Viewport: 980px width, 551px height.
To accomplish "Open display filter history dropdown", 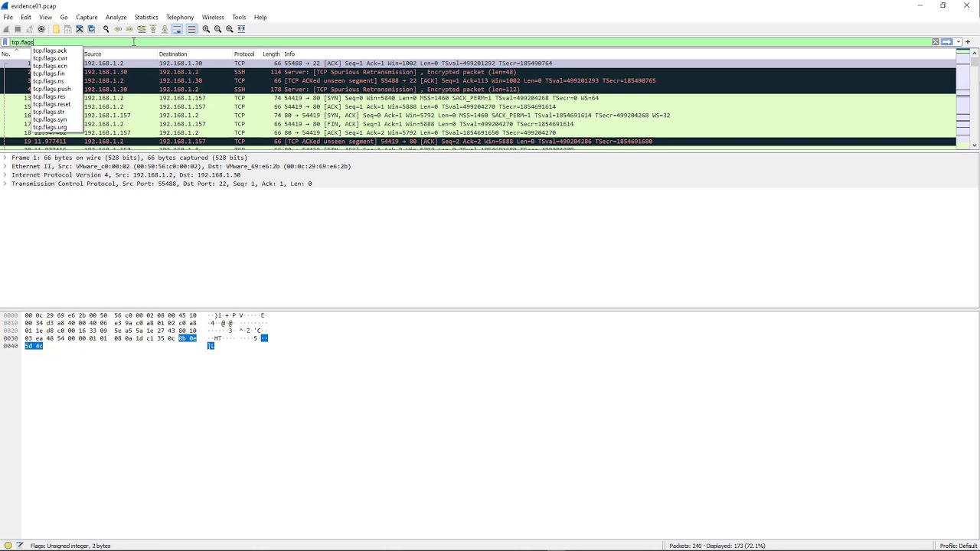I will click(x=958, y=42).
